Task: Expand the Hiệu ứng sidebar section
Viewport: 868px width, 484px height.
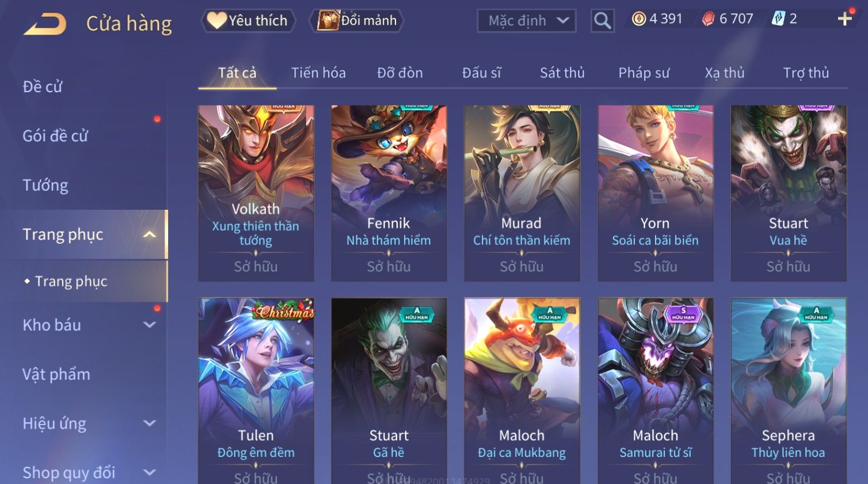Action: (x=150, y=423)
